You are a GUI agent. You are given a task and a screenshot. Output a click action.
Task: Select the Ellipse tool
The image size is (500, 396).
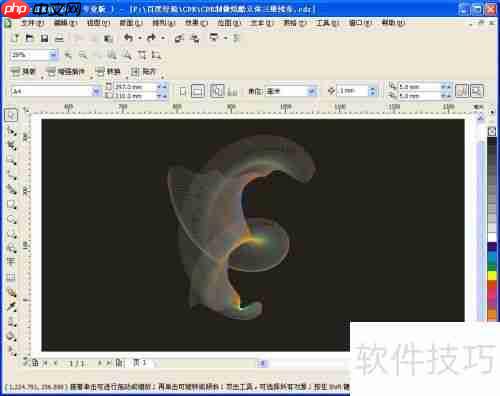[11, 219]
